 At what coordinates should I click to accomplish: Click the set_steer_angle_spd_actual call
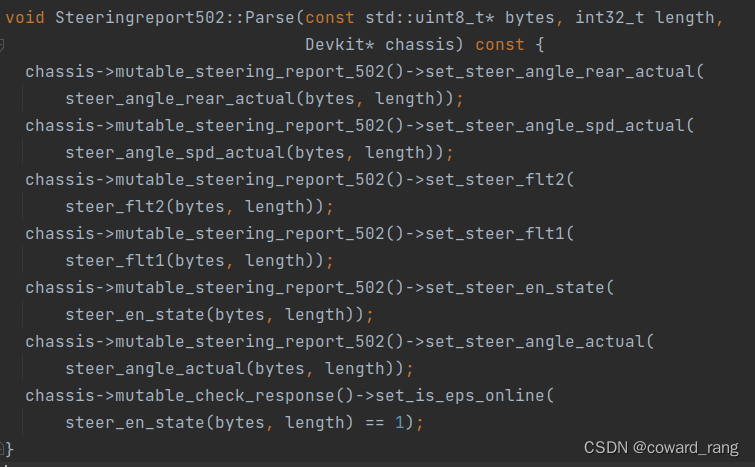click(x=560, y=126)
